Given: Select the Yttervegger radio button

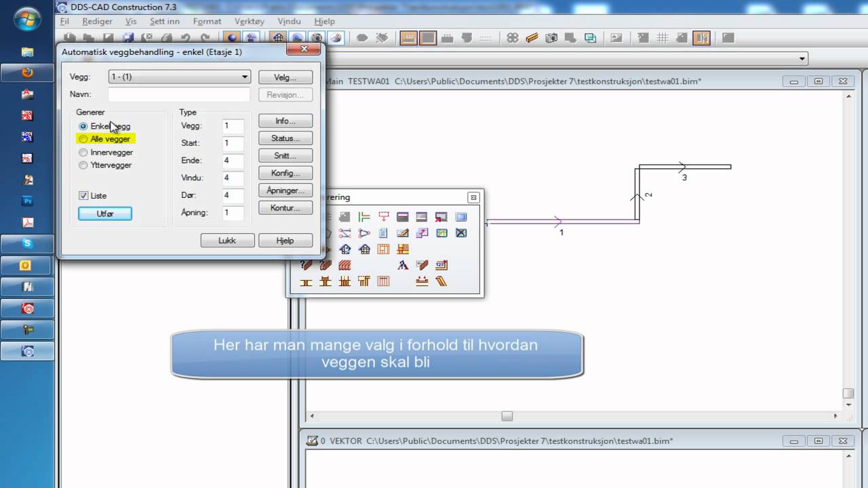Looking at the screenshot, I should [x=83, y=165].
